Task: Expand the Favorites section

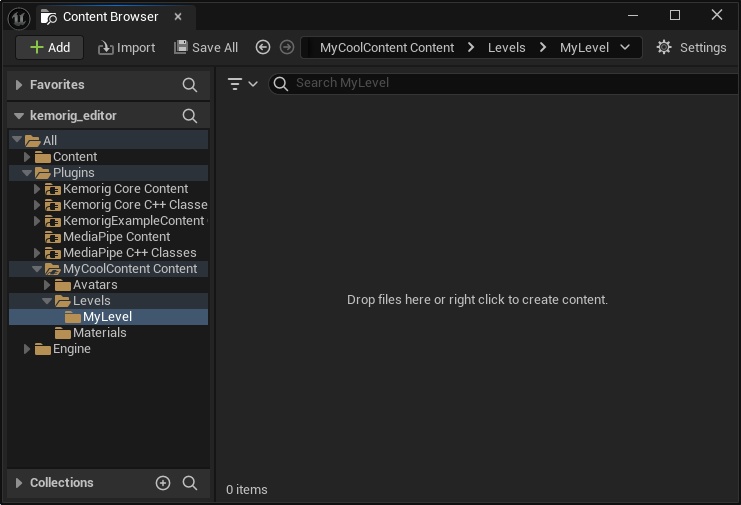Action: coord(19,85)
